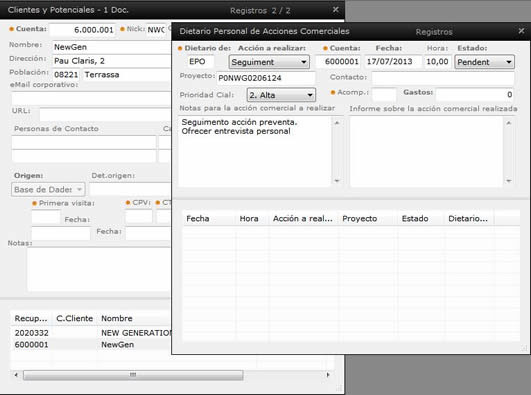The width and height of the screenshot is (531, 395).
Task: Click the Fecha field under Primera visita
Action: [x=61, y=233]
